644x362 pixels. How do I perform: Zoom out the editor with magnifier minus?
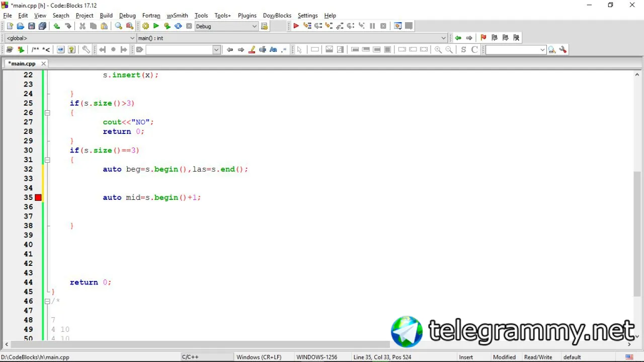coord(449,49)
